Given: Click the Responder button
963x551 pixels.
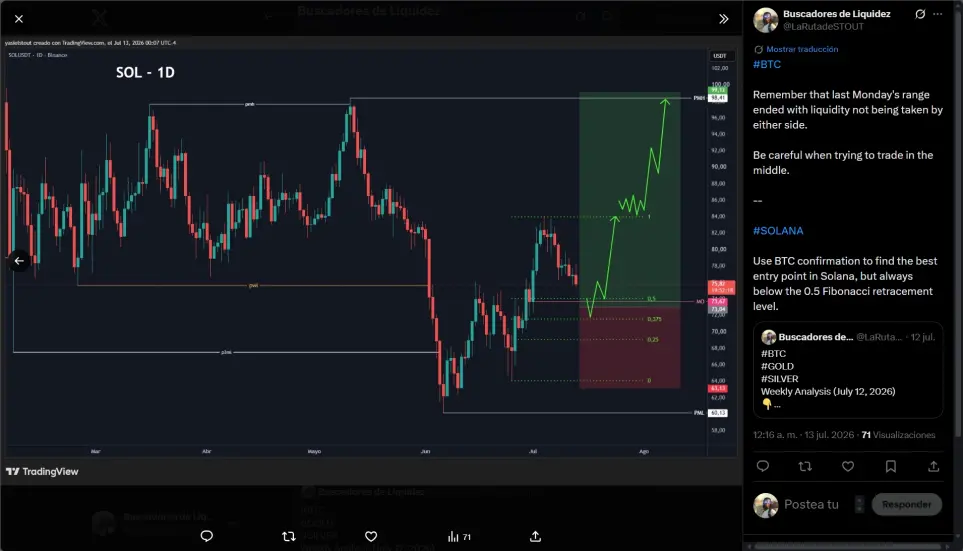Looking at the screenshot, I should (906, 504).
